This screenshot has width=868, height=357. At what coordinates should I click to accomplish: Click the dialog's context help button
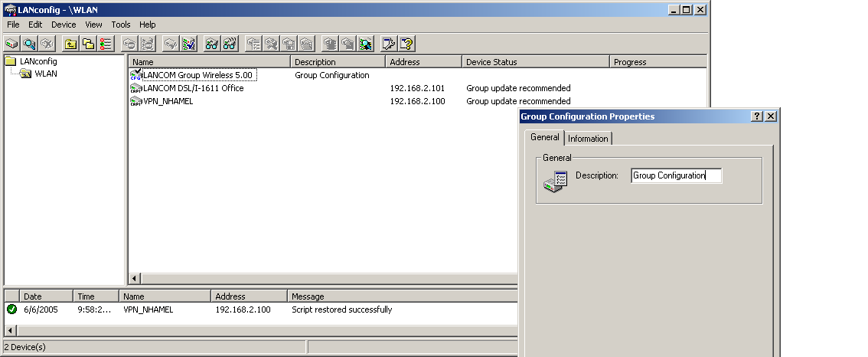pyautogui.click(x=757, y=116)
